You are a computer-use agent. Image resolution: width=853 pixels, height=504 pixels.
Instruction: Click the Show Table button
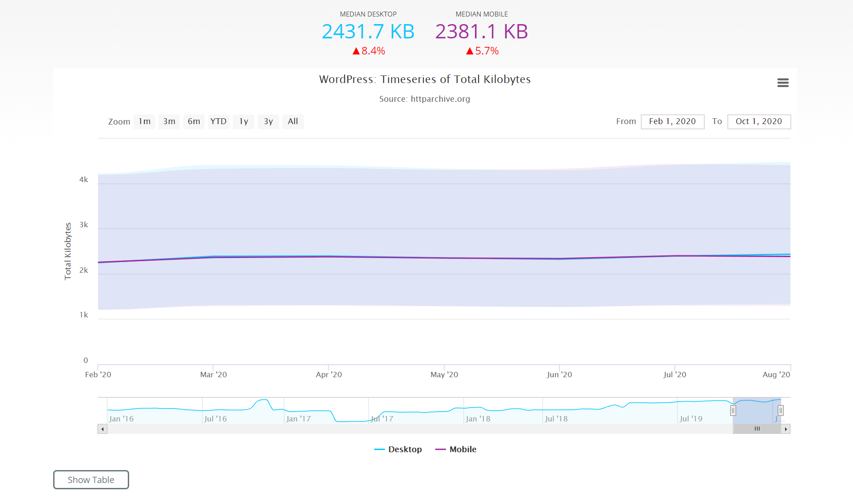[91, 479]
